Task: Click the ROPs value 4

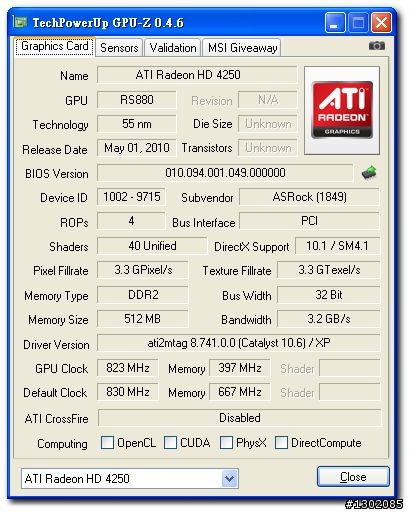Action: tap(131, 221)
